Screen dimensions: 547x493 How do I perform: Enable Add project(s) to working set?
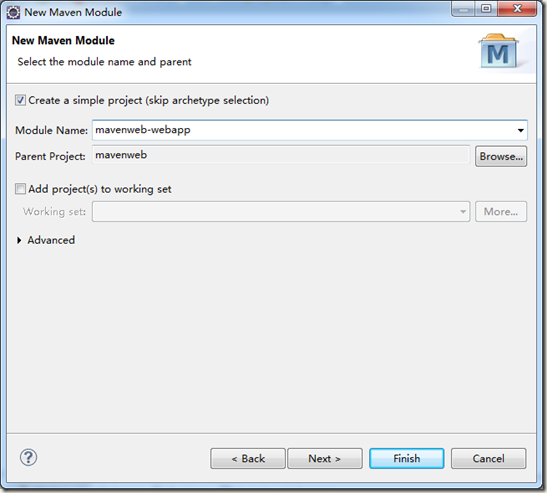click(x=20, y=189)
